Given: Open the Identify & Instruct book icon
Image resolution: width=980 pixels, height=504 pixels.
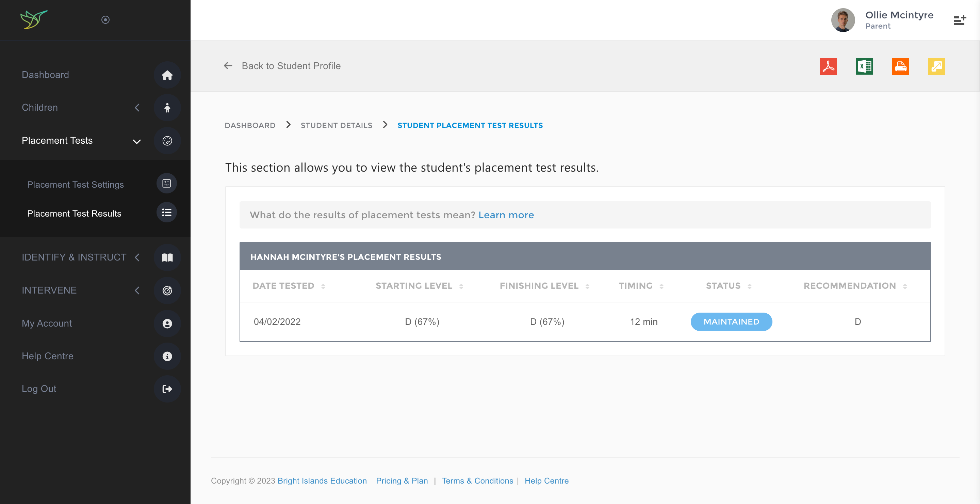Looking at the screenshot, I should (x=167, y=257).
